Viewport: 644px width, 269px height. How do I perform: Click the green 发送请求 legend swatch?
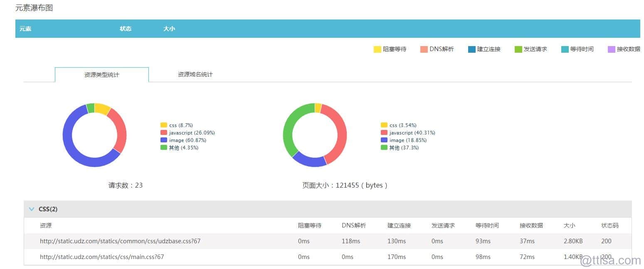click(518, 49)
